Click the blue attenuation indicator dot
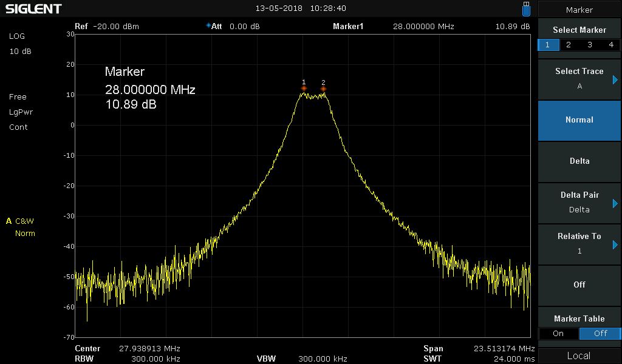Viewport: 622px width, 364px height. (208, 26)
